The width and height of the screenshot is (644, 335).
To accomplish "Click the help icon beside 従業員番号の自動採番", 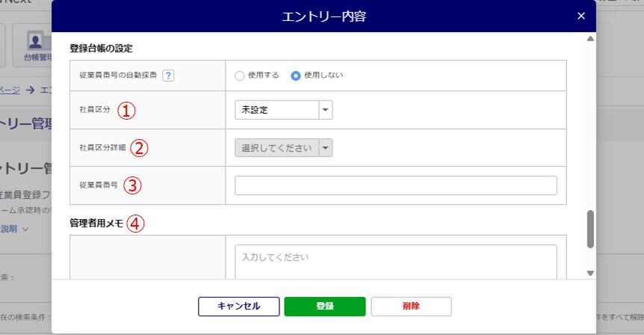I will click(x=168, y=76).
